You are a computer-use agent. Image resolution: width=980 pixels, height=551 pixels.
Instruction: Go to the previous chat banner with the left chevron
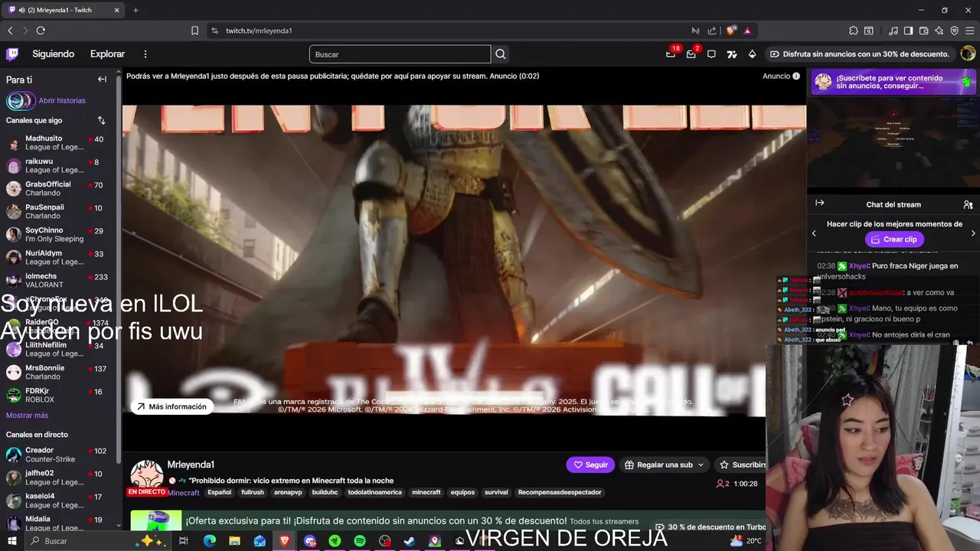click(814, 233)
